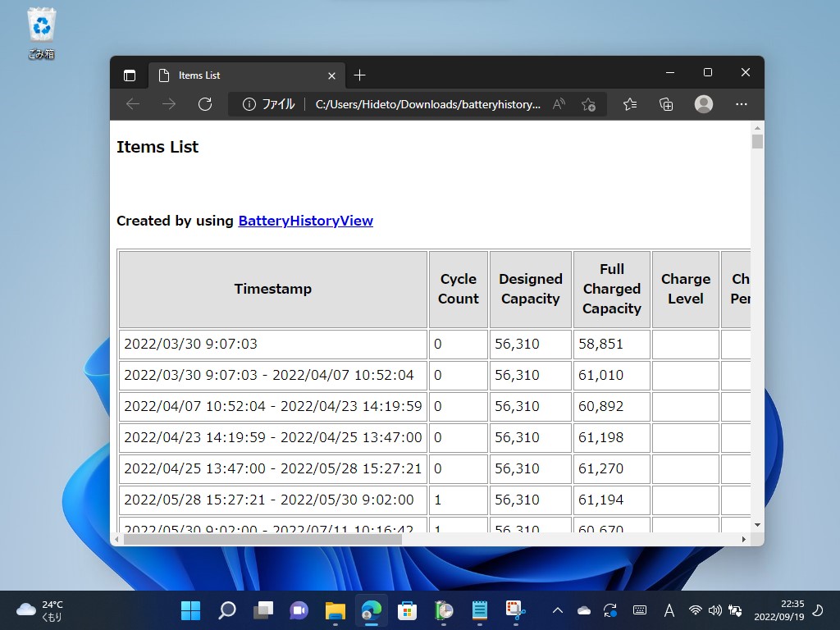Open the Snipping Tool taskbar app
Screen dimensions: 840x630
click(515, 610)
